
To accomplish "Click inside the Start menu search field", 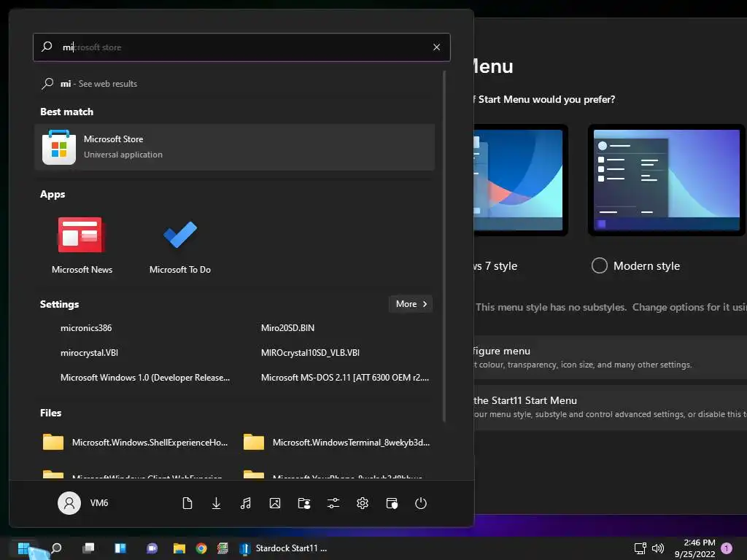I will pyautogui.click(x=241, y=47).
